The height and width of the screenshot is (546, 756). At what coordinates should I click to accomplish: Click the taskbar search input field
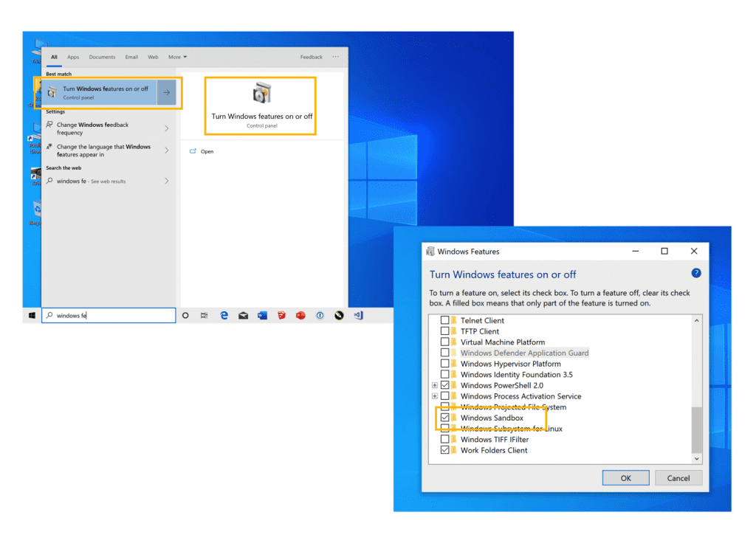(x=109, y=315)
